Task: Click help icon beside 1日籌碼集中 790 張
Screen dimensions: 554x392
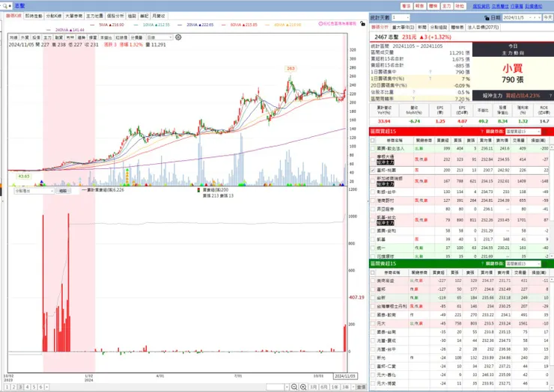Action: coord(430,72)
